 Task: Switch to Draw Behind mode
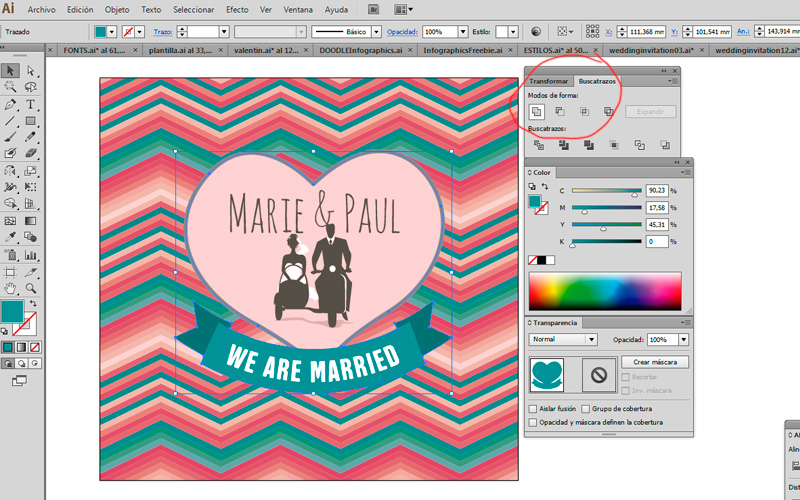click(21, 364)
